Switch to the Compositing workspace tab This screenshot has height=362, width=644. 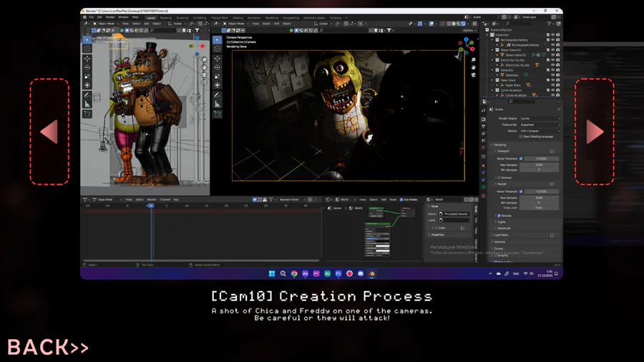[x=291, y=18]
